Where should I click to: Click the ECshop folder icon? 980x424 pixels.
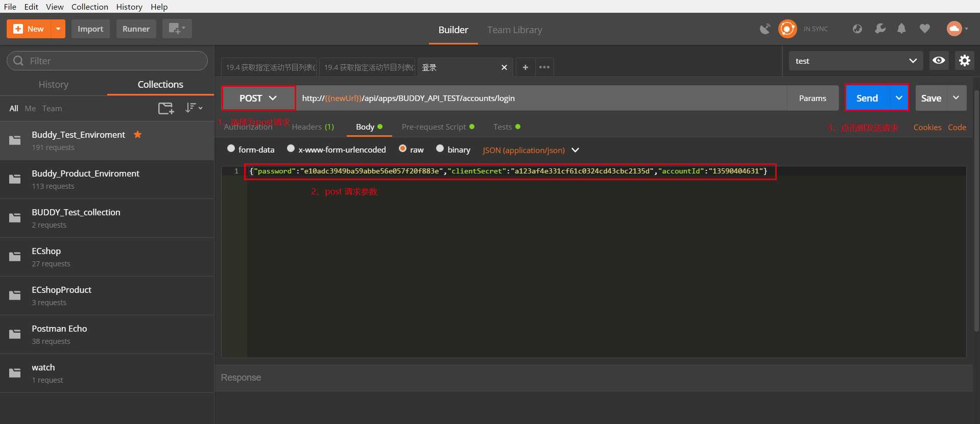point(15,257)
